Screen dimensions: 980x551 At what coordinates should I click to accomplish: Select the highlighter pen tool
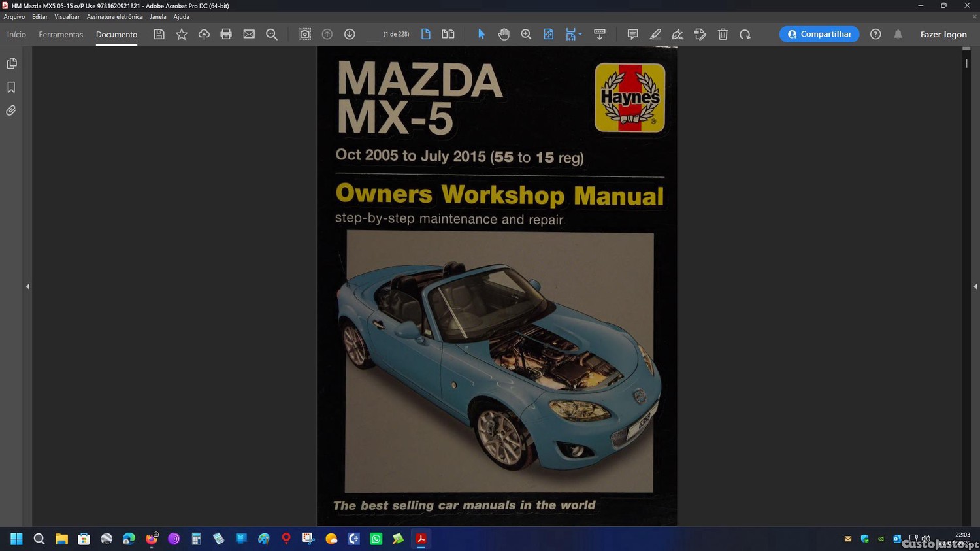655,34
